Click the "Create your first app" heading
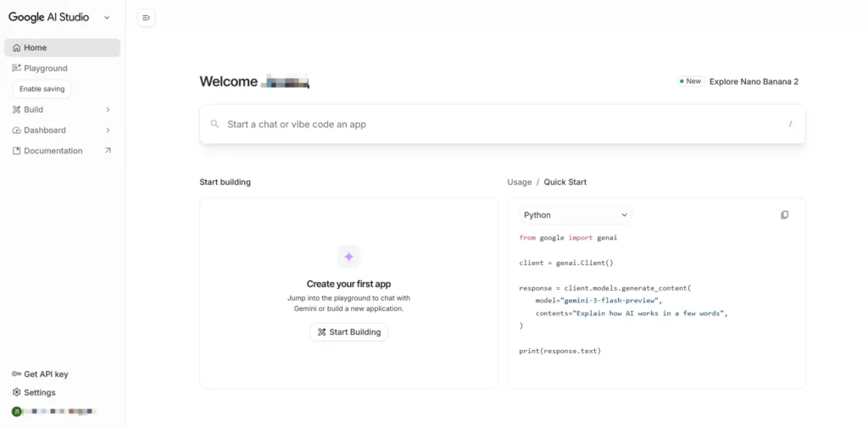Viewport: 868px width, 427px height. (348, 284)
